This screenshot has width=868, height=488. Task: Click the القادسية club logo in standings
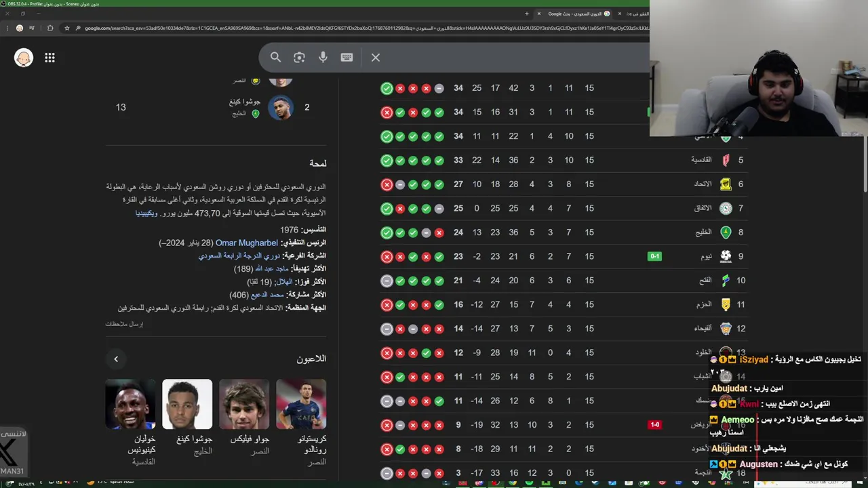[x=726, y=160]
